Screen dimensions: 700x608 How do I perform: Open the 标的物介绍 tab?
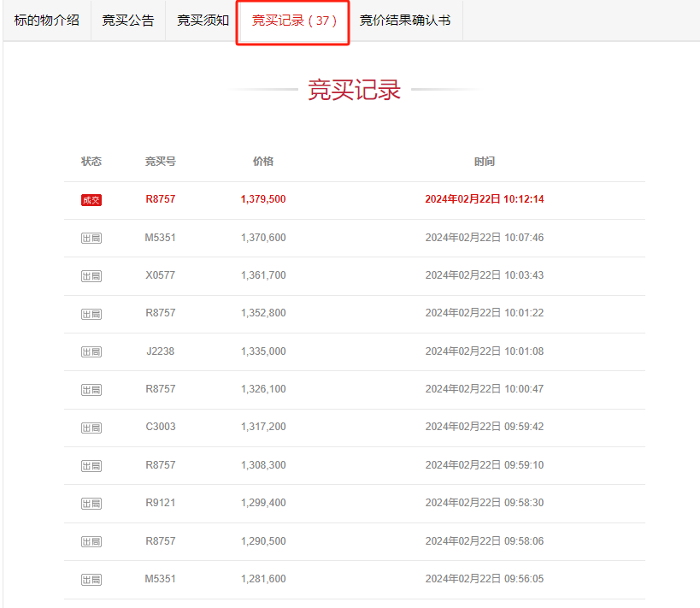(46, 21)
